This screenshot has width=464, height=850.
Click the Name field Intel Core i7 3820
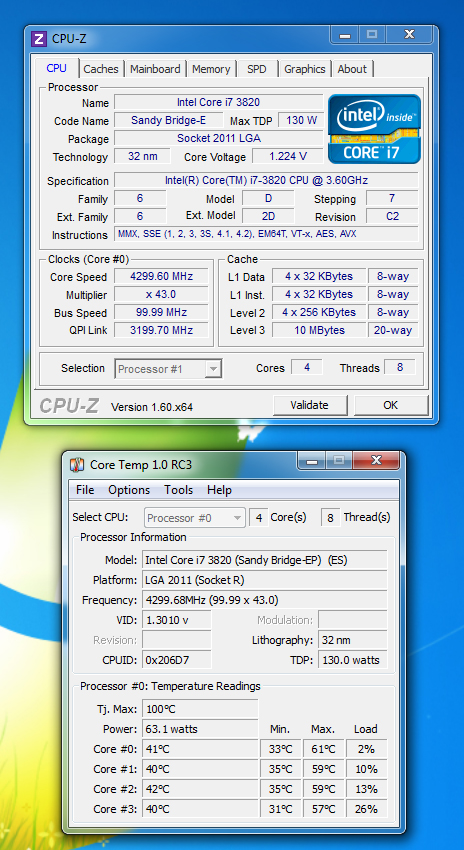218,102
